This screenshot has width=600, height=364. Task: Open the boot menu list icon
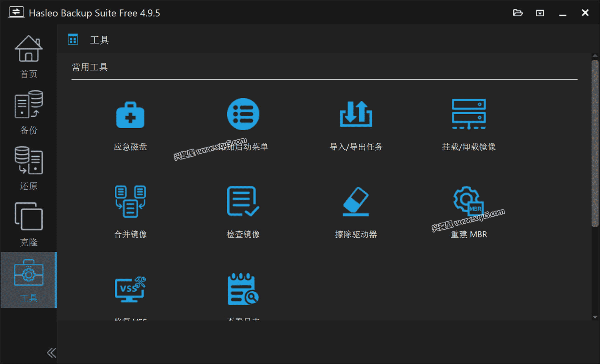[x=243, y=114]
